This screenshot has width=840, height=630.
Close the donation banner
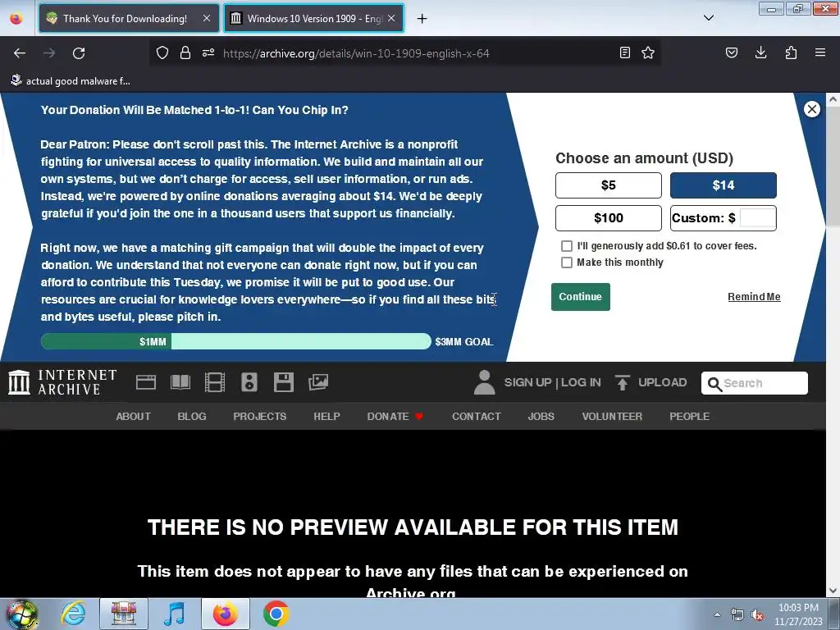(811, 109)
